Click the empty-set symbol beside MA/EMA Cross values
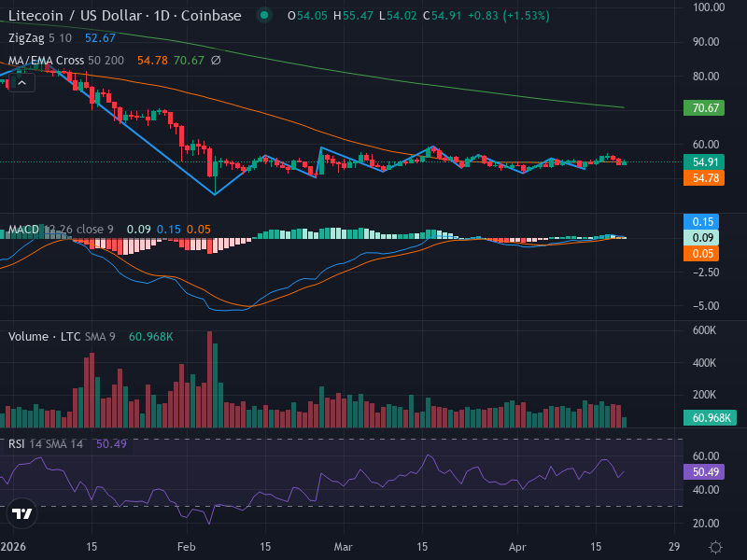This screenshot has height=560, width=747. (216, 61)
